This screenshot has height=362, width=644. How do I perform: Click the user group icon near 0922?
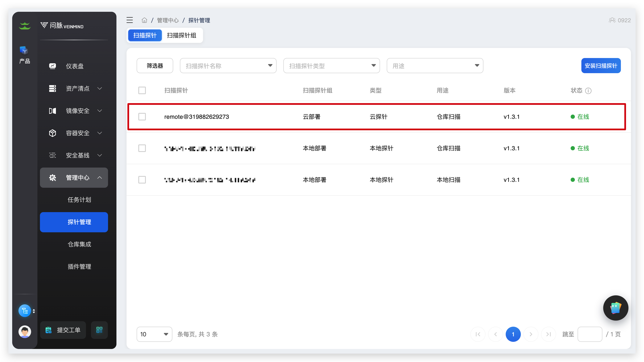click(612, 20)
